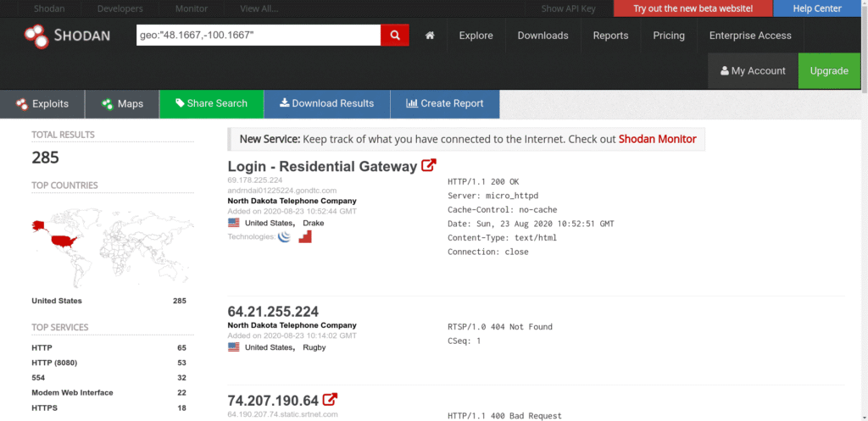Follow the Shodan Monitor link

[x=657, y=139]
